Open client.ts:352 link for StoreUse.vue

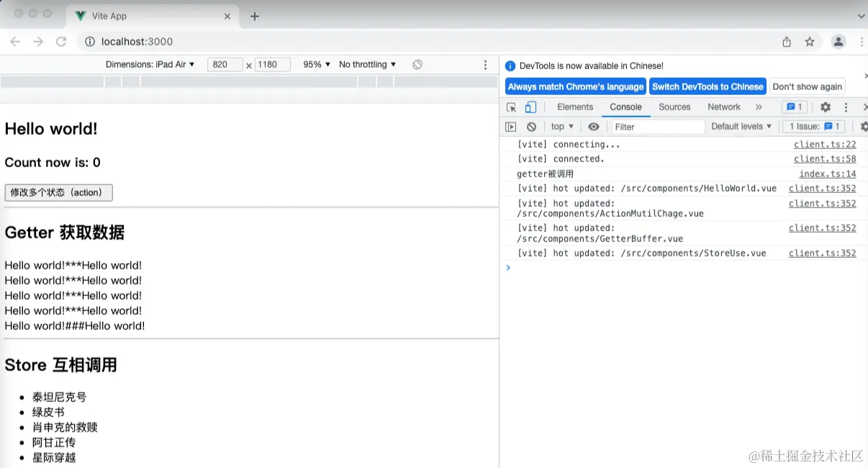coord(823,253)
